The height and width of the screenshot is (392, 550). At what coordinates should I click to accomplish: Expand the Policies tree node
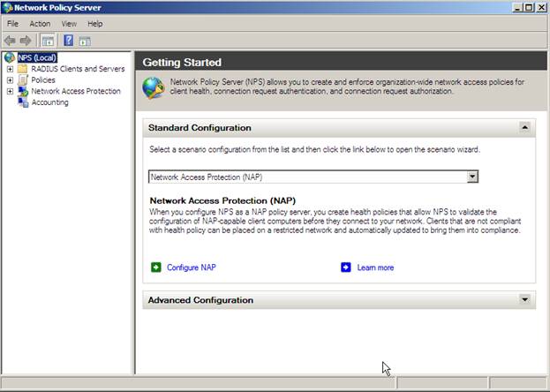point(10,80)
